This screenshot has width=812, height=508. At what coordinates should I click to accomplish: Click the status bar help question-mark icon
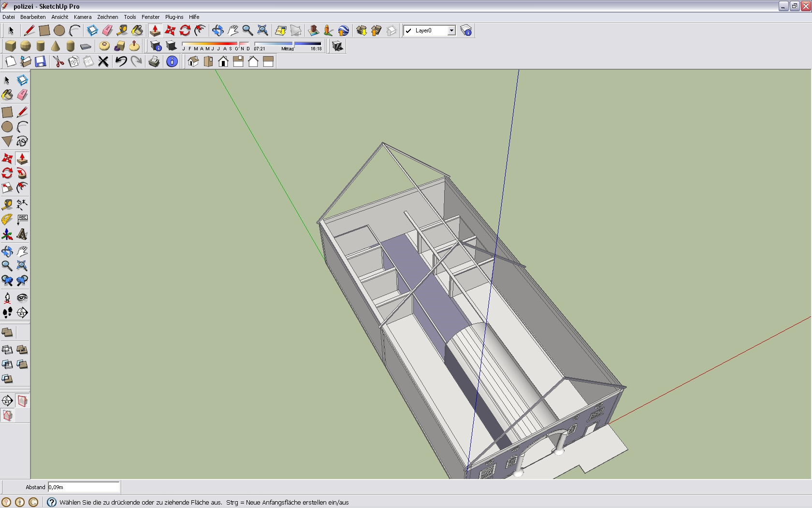pyautogui.click(x=52, y=502)
